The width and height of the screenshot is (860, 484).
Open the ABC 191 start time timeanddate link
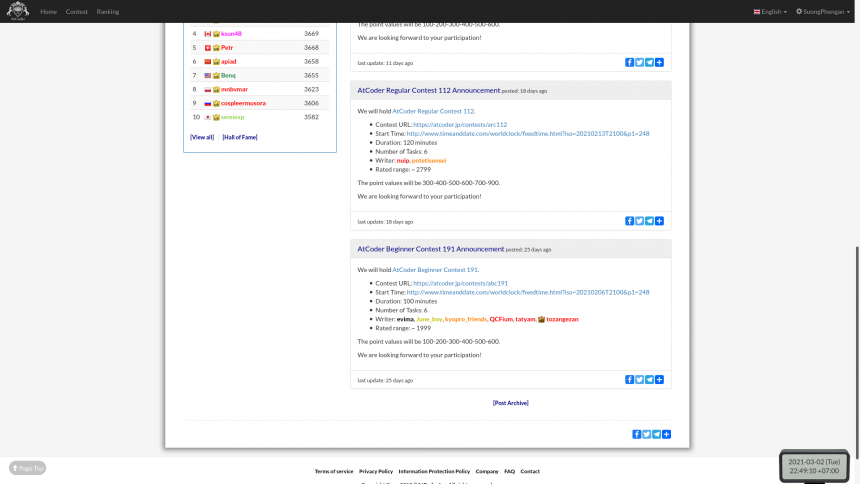point(528,292)
